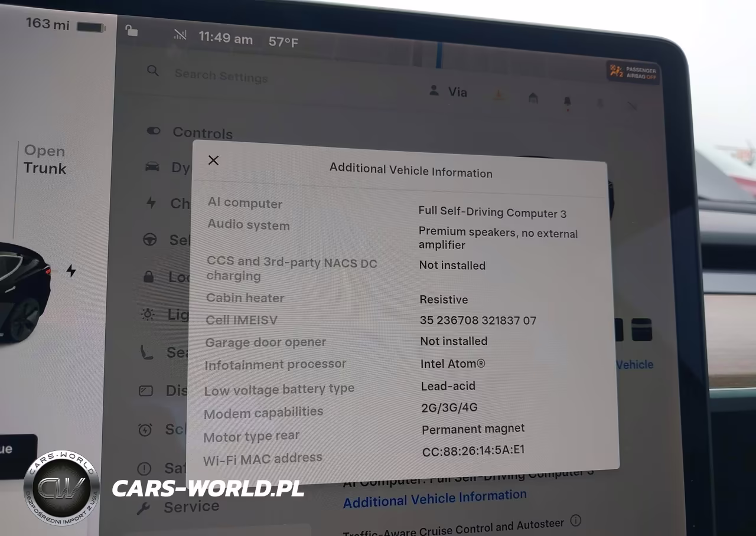Click the CCS and 3rd-party NACS DC charging label
This screenshot has height=536, width=756.
click(292, 269)
